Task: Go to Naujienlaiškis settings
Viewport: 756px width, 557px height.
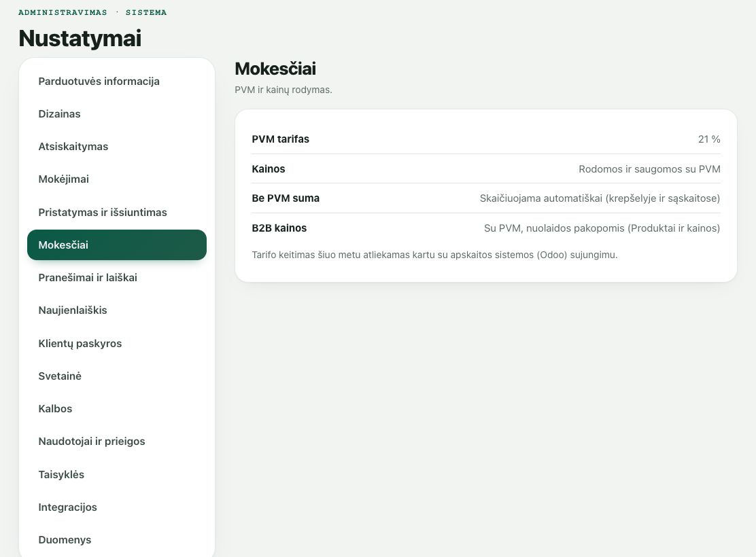Action: tap(117, 310)
